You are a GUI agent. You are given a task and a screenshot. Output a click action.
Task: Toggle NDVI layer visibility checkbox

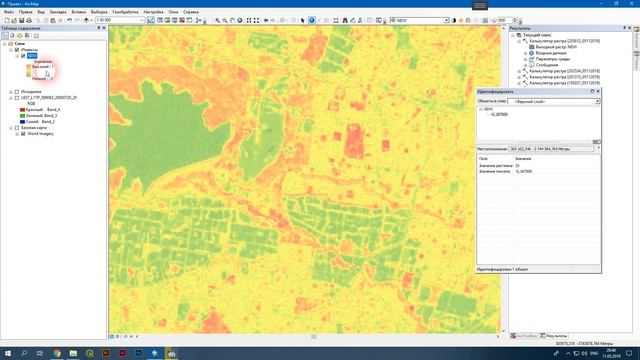point(23,56)
